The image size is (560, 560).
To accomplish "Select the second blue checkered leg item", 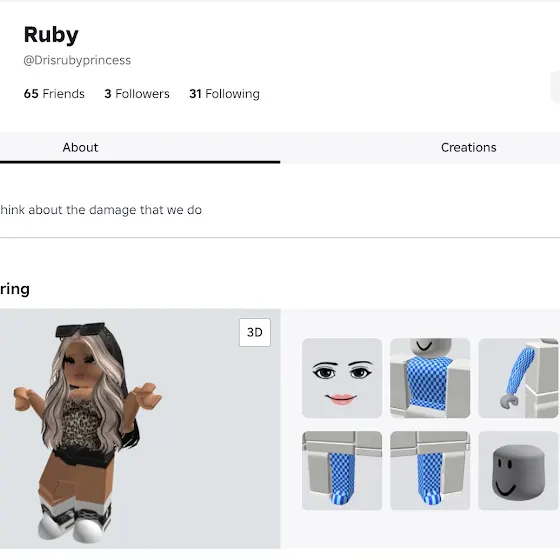I will coord(430,470).
